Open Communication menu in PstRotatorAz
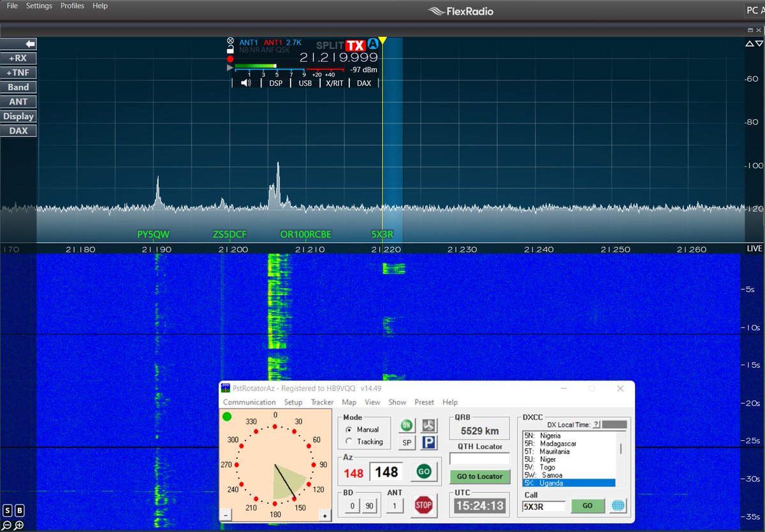 (x=249, y=402)
